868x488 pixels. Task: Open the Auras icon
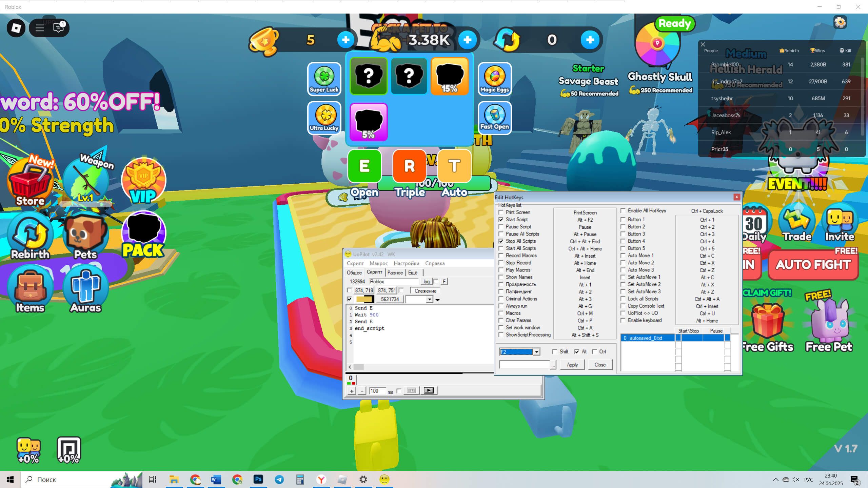pyautogui.click(x=85, y=289)
